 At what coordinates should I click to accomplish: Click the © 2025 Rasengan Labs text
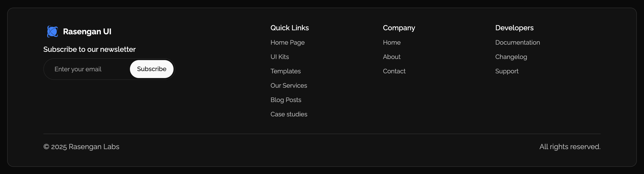tap(81, 147)
